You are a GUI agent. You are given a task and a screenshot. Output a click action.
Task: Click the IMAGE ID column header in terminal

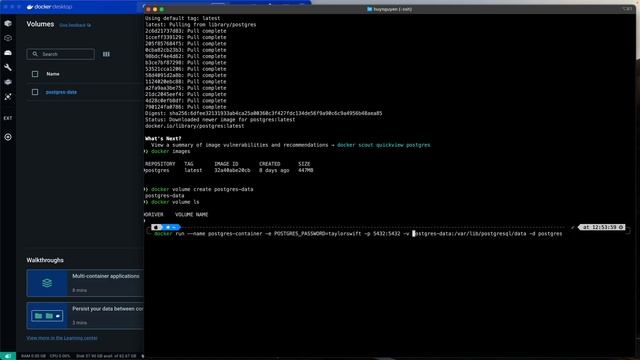(x=226, y=164)
